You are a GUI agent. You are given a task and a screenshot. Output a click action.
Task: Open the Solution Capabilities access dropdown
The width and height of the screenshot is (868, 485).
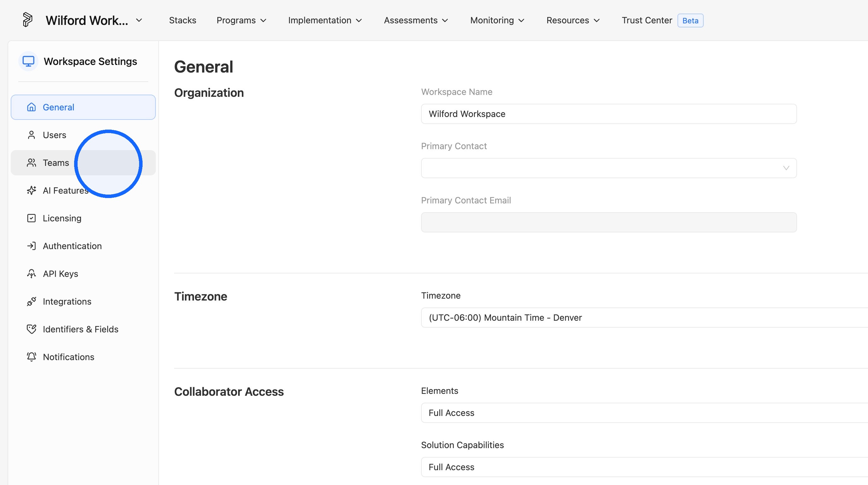point(644,467)
